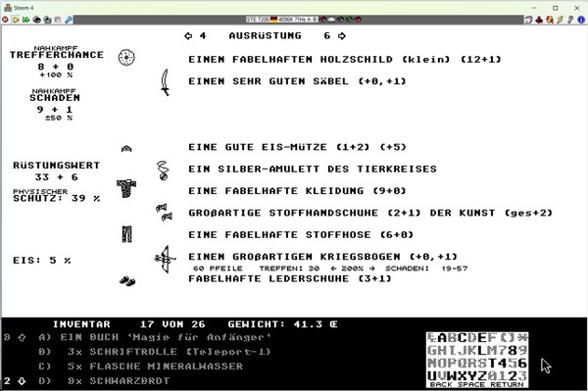Click the 'TREFFERCHANCE' stat label
The height and width of the screenshot is (391, 588).
[57, 55]
